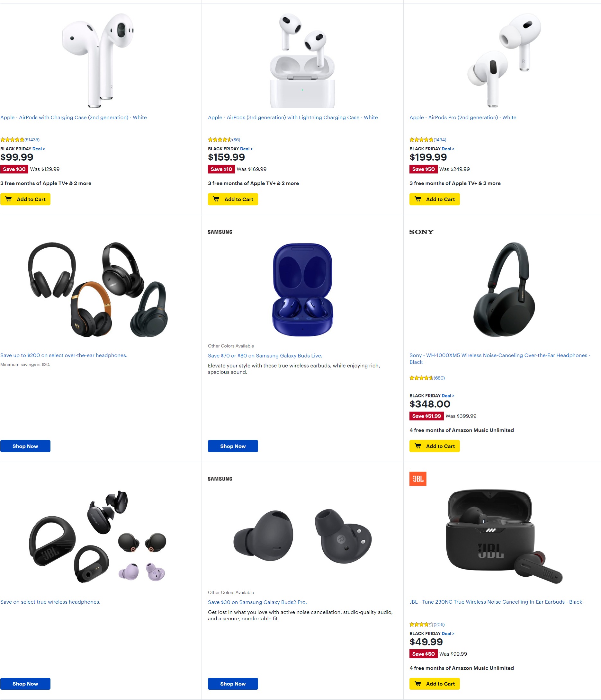The width and height of the screenshot is (601, 700).
Task: Click the Samsung logo above Galaxy Buds2 Pro
Action: coord(220,479)
